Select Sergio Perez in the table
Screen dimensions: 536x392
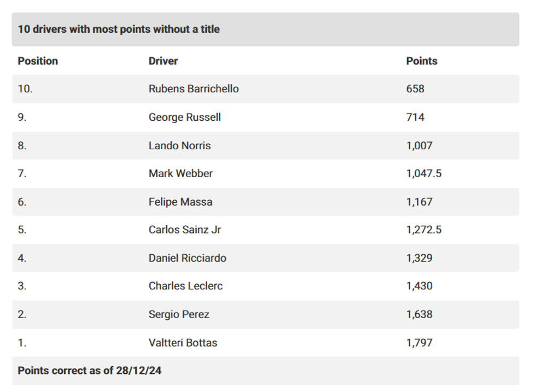click(x=179, y=315)
